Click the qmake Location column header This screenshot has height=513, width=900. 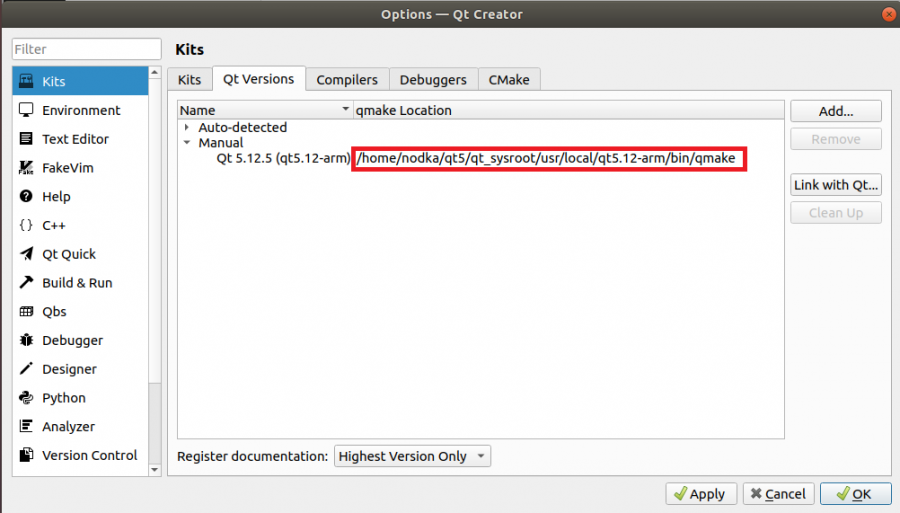tap(568, 110)
